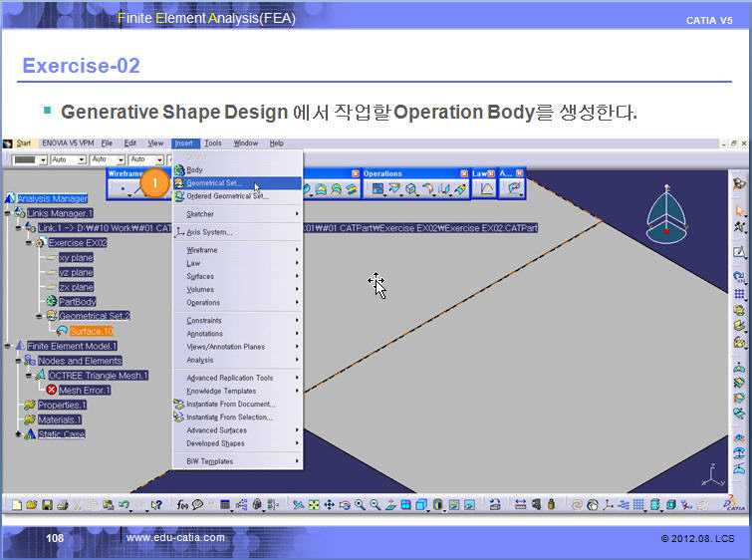The height and width of the screenshot is (560, 752).
Task: Click the Fit All In icon
Action: 314,505
